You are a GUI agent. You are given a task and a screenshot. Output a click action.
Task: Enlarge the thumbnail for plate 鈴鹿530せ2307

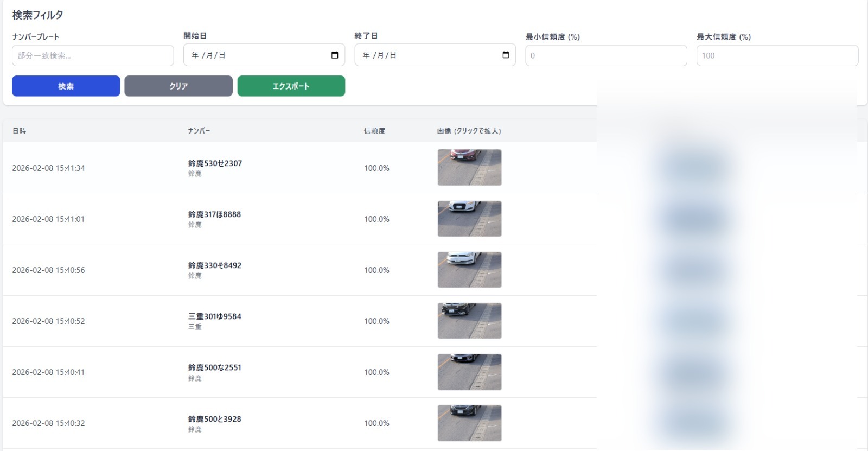click(469, 168)
